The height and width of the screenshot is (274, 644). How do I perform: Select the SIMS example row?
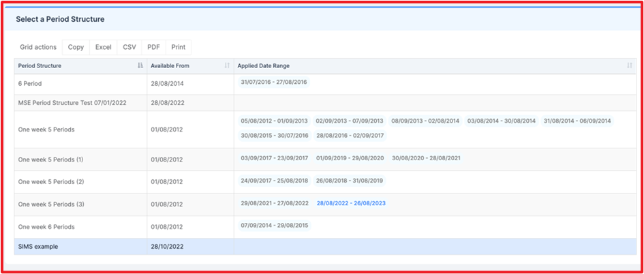tap(325, 247)
